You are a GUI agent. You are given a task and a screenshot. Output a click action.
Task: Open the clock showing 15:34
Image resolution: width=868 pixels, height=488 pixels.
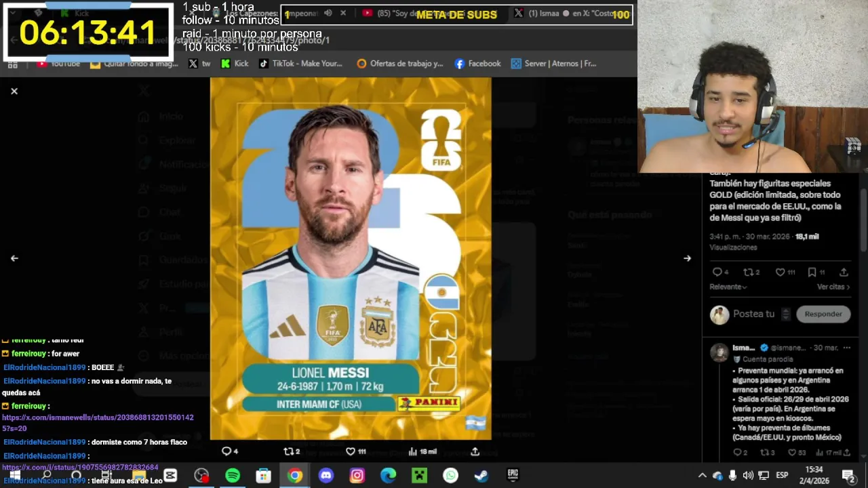click(814, 475)
